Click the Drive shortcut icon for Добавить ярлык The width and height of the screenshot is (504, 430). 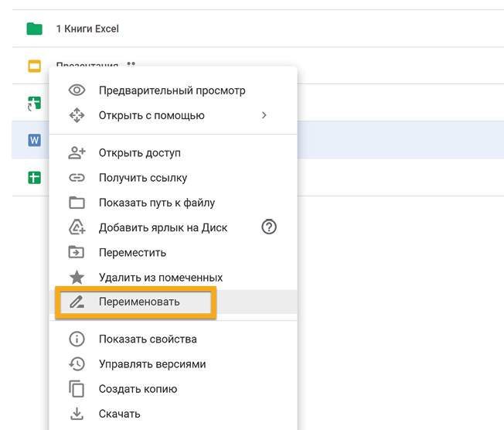tap(77, 227)
